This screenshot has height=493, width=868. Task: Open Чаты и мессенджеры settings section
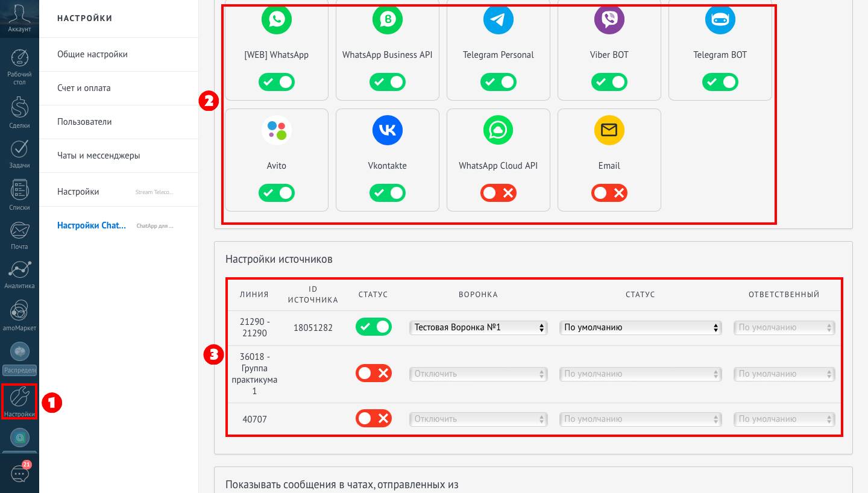[x=98, y=155]
